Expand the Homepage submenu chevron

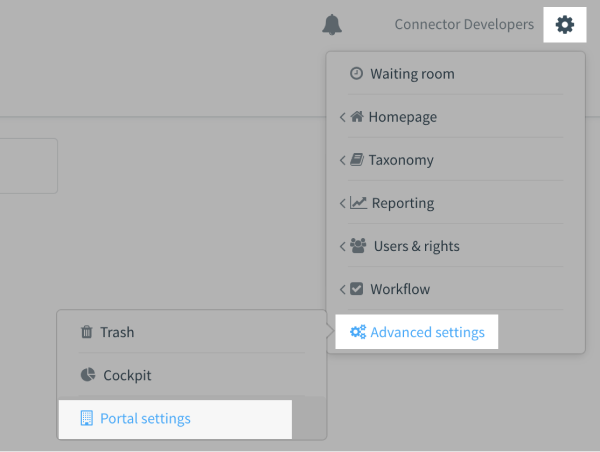342,117
